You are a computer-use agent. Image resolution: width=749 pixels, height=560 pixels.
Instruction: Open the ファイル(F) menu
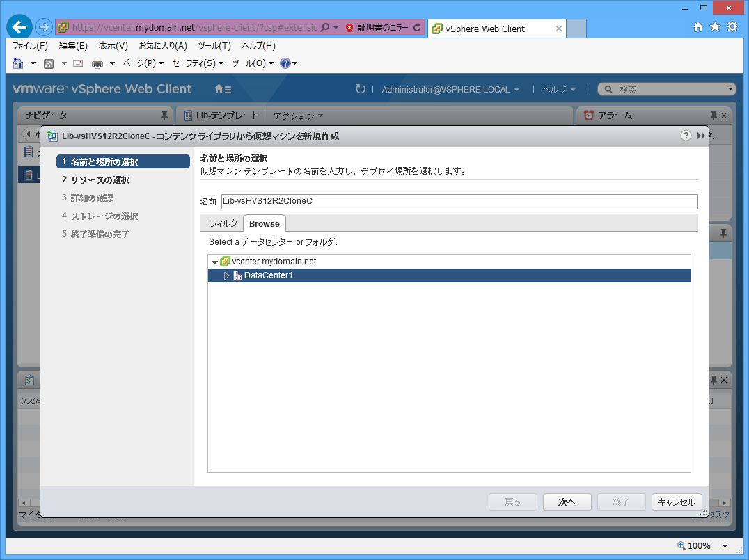pos(30,46)
